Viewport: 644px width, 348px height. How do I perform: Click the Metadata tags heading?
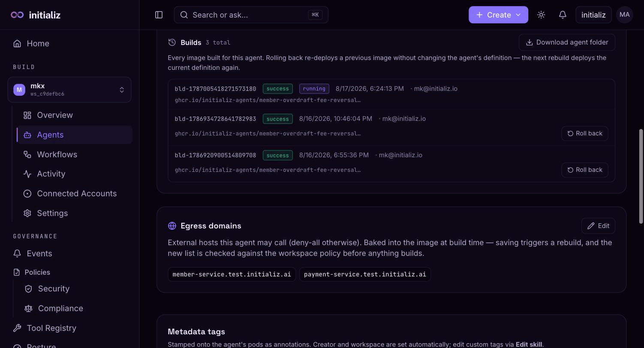(x=196, y=332)
